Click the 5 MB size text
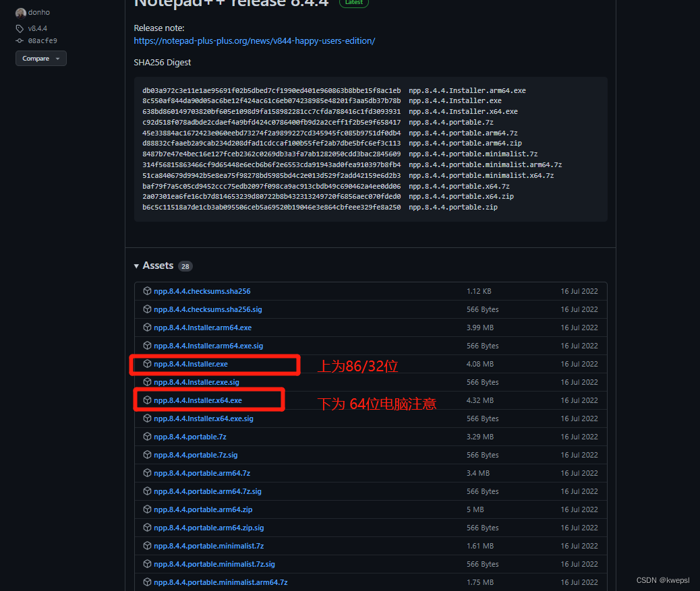This screenshot has height=591, width=700. [x=475, y=510]
